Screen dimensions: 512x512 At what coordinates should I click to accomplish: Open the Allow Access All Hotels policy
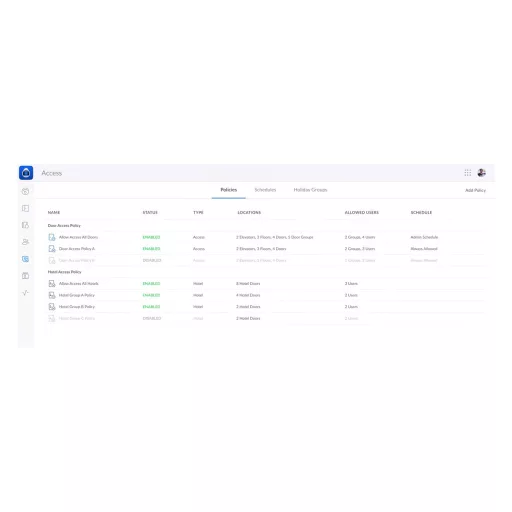tap(79, 284)
